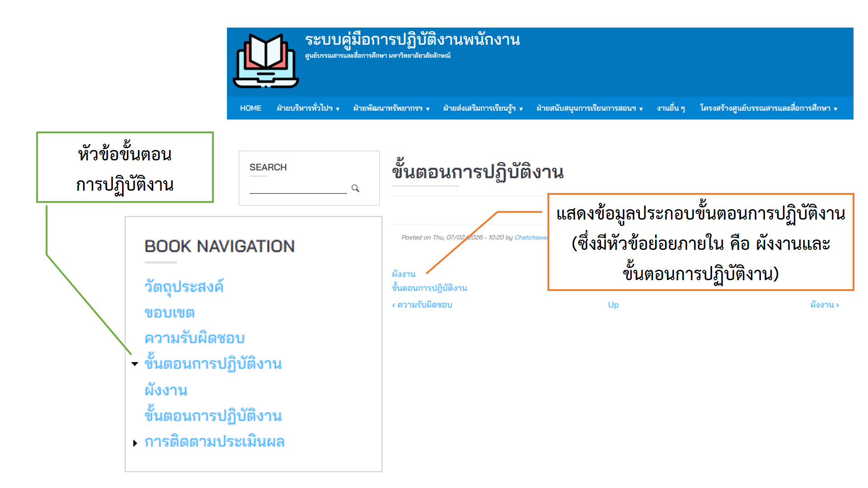
Task: Open child ขั้นตอนการปฏิบัติงาน under ผังงาน in navigation
Action: [x=213, y=415]
